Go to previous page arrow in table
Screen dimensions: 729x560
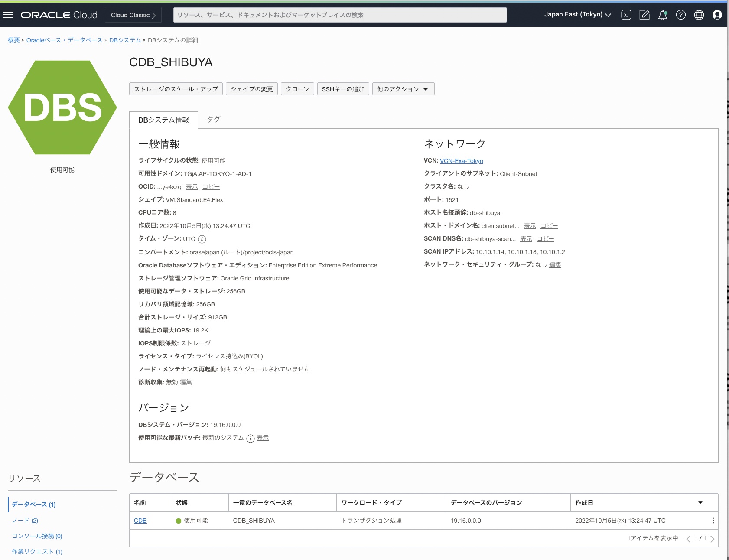688,539
